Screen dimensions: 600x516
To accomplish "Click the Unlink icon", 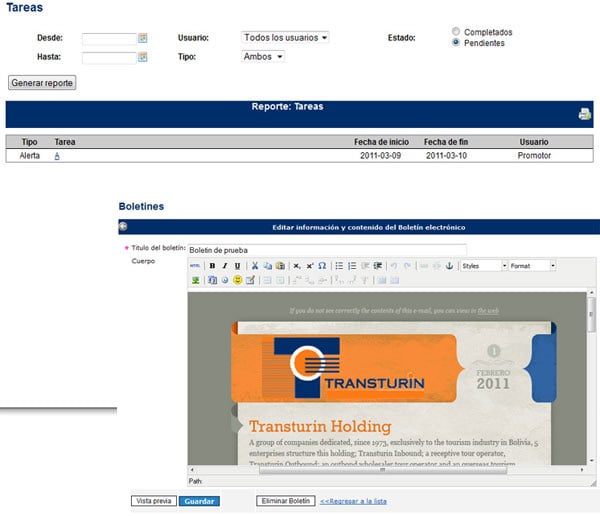I will [x=437, y=266].
